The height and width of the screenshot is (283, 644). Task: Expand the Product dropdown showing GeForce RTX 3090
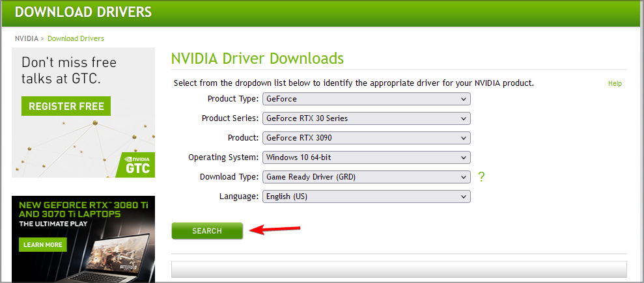tap(367, 138)
